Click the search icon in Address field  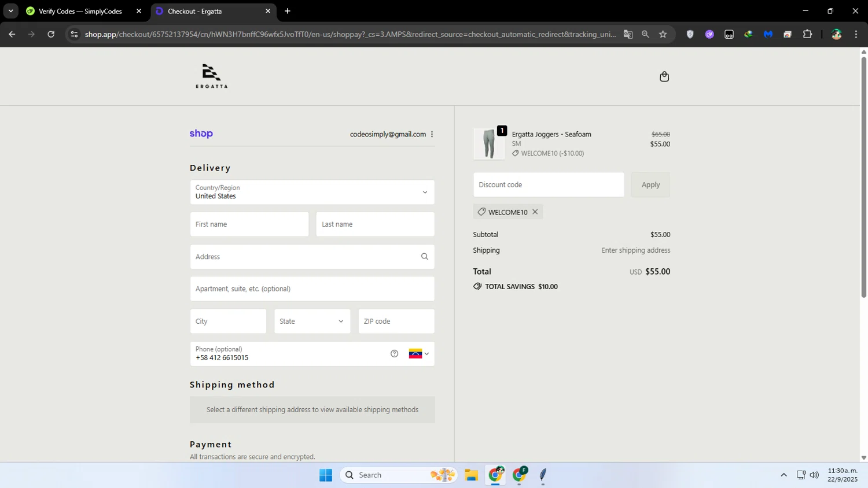[425, 257]
